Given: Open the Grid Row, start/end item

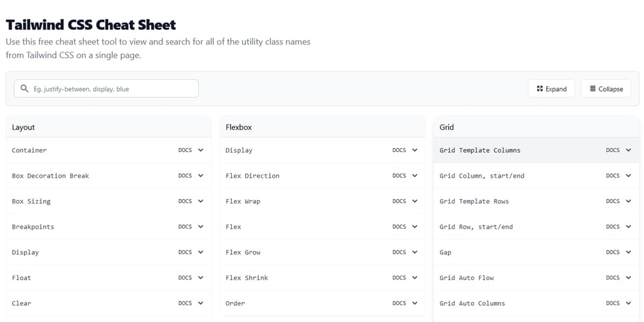Looking at the screenshot, I should (x=536, y=227).
